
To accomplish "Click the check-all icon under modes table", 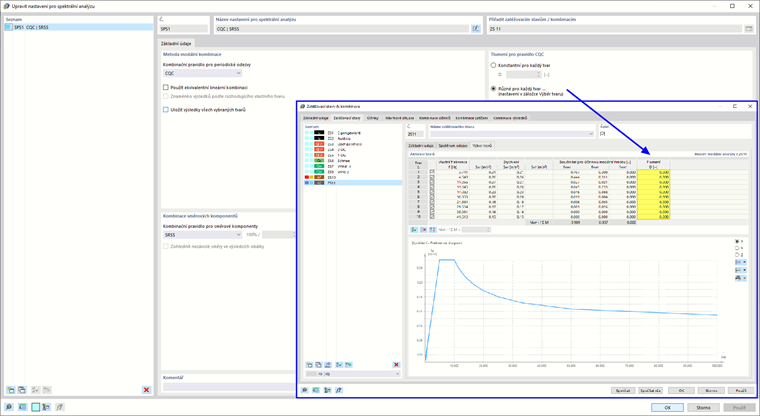I will pyautogui.click(x=414, y=229).
